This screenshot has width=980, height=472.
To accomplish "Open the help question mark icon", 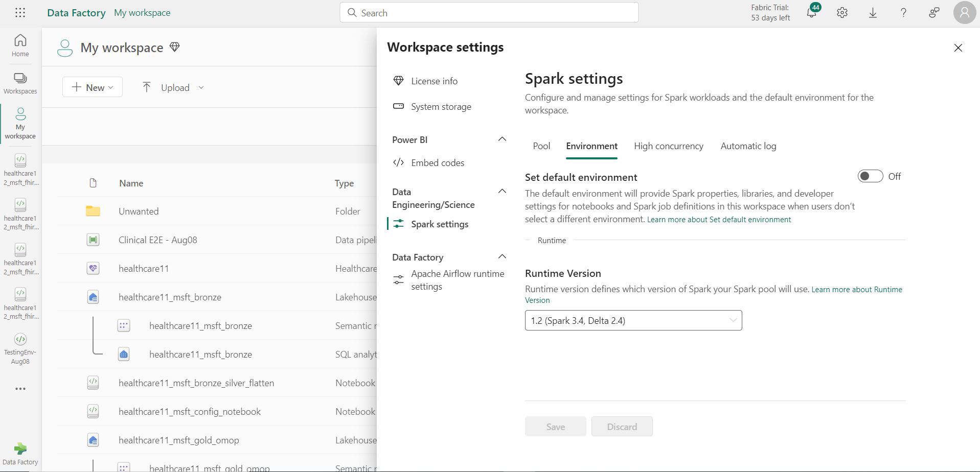I will click(x=903, y=13).
